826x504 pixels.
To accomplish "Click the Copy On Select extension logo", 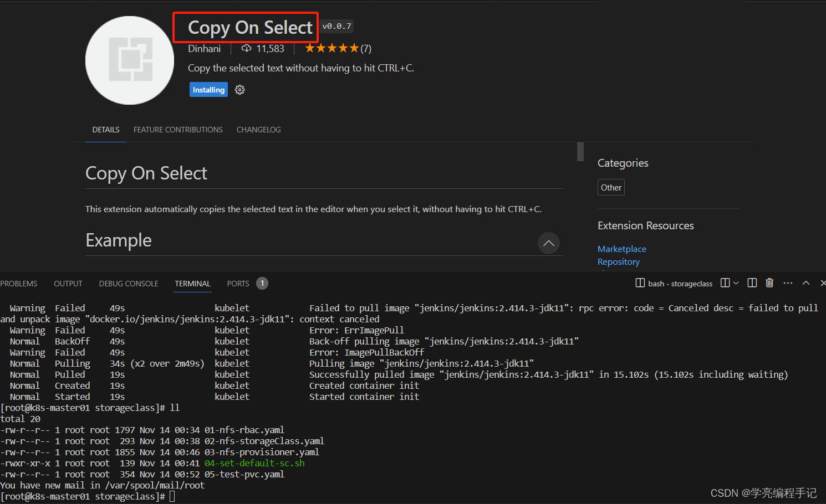I will 130,60.
